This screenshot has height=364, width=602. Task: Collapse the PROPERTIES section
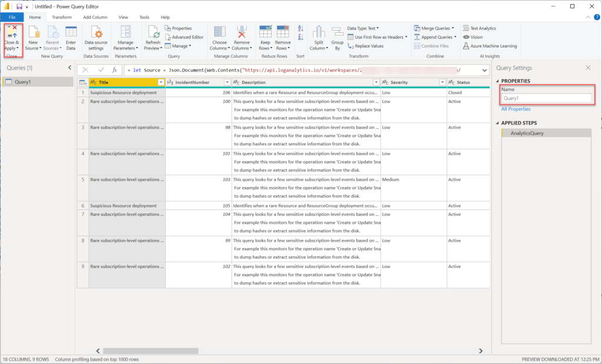coord(497,81)
